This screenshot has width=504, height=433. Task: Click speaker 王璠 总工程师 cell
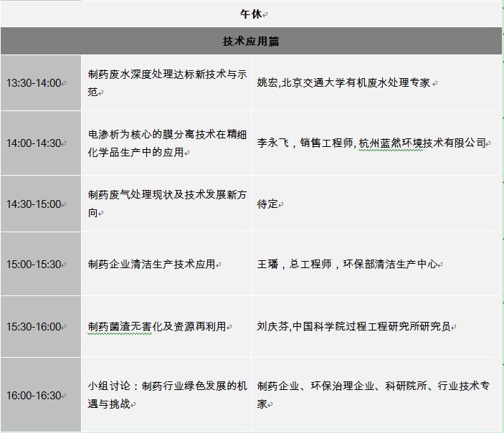coord(347,265)
